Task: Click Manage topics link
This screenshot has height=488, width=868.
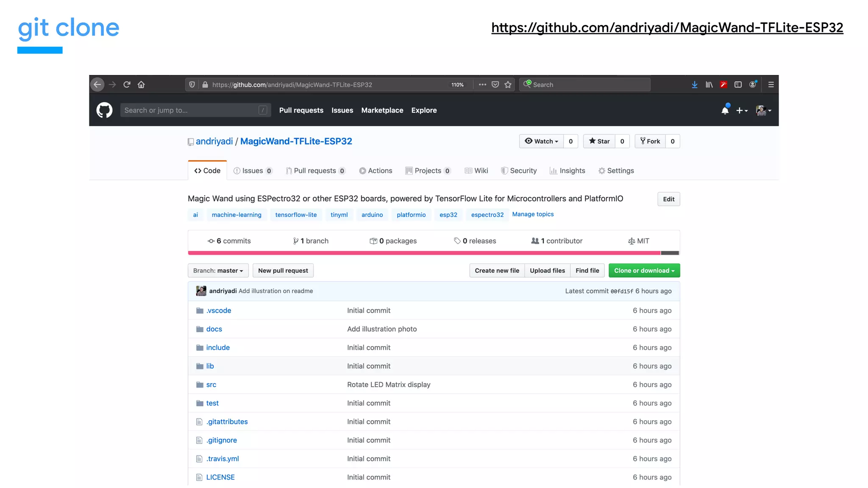Action: pyautogui.click(x=533, y=214)
